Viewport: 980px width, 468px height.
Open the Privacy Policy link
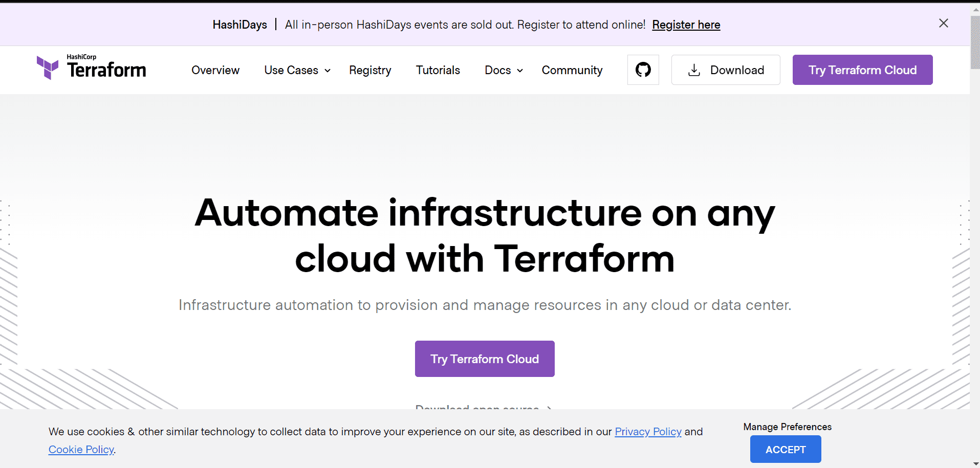tap(647, 431)
